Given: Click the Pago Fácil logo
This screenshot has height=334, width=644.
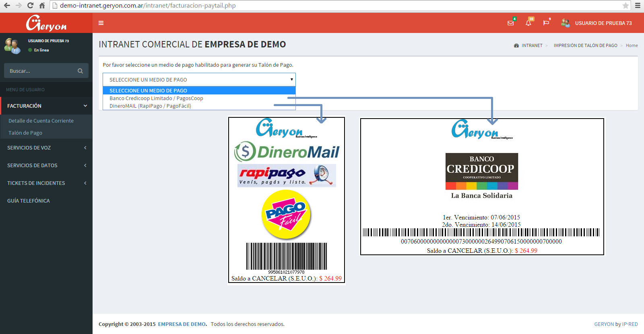Looking at the screenshot, I should coord(286,215).
